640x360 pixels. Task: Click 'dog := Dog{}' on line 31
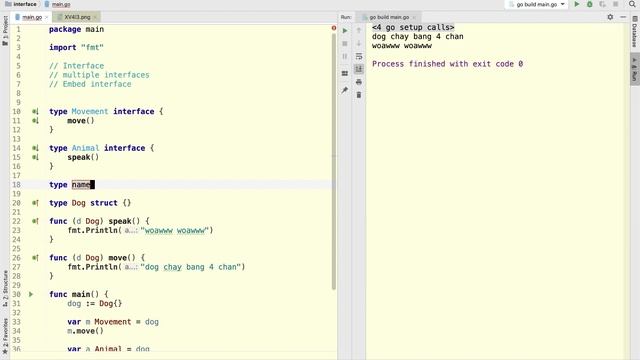tap(94, 304)
